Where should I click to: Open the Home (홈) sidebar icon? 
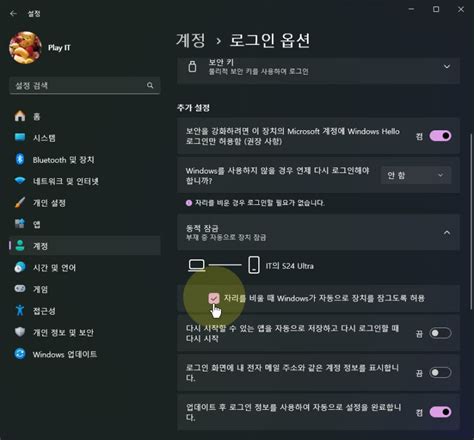pos(20,116)
